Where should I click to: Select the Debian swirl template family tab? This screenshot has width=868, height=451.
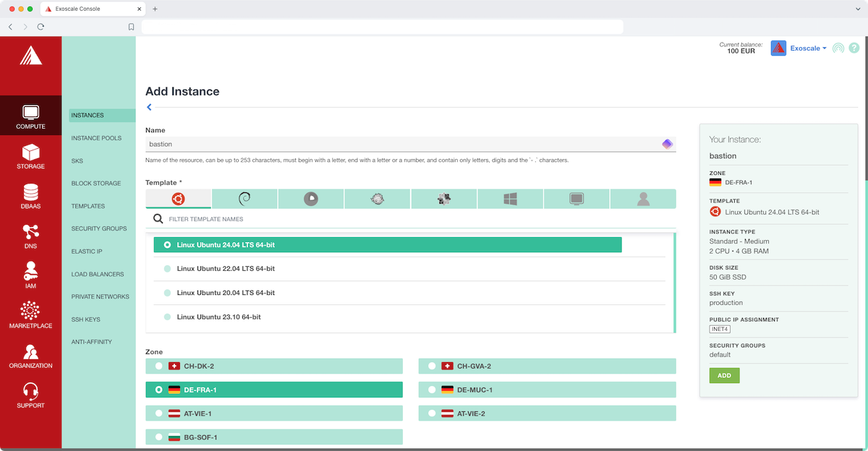tap(244, 199)
